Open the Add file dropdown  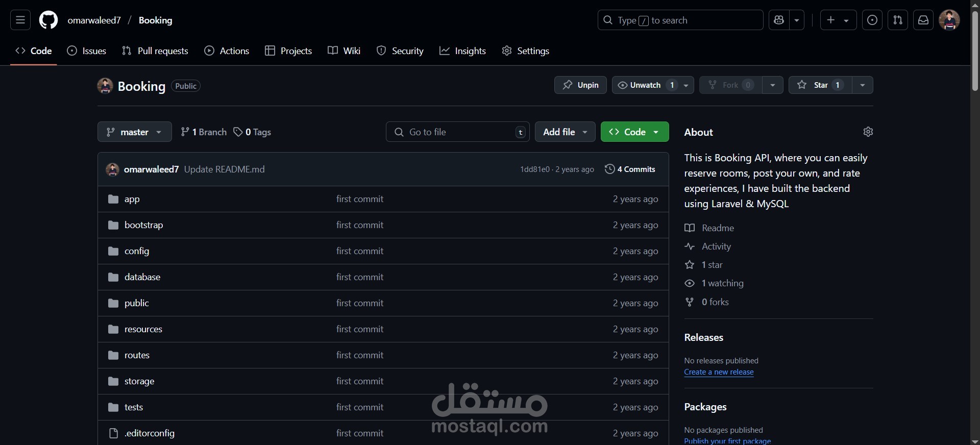[x=565, y=132]
